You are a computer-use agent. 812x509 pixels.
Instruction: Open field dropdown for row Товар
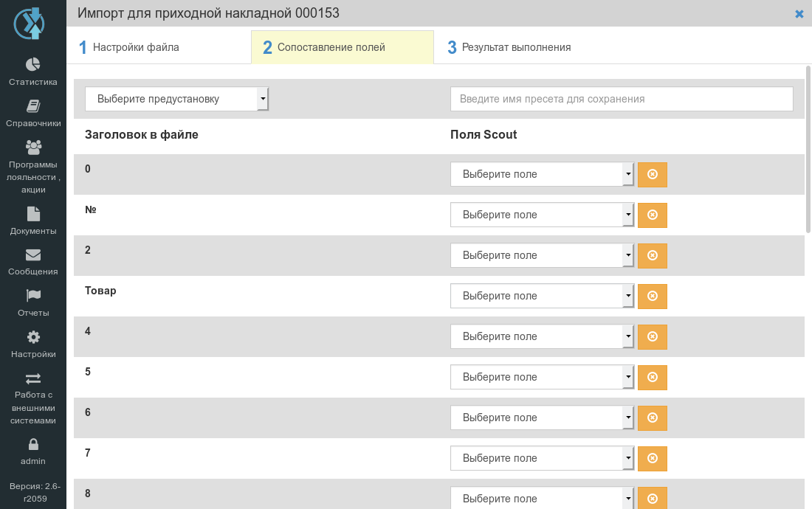click(x=542, y=296)
